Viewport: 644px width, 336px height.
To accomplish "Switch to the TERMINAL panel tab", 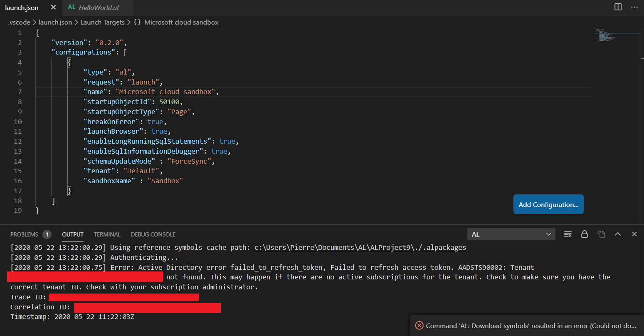I will coord(107,234).
